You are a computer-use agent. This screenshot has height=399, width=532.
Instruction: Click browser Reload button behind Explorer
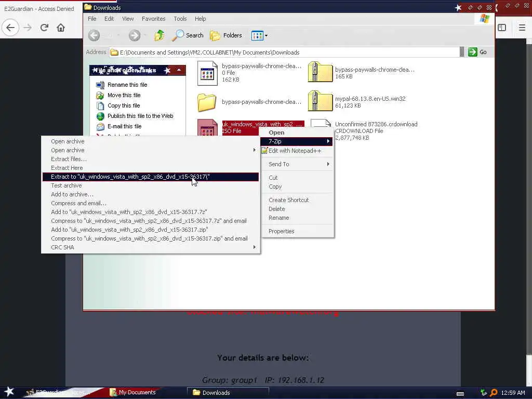(44, 28)
